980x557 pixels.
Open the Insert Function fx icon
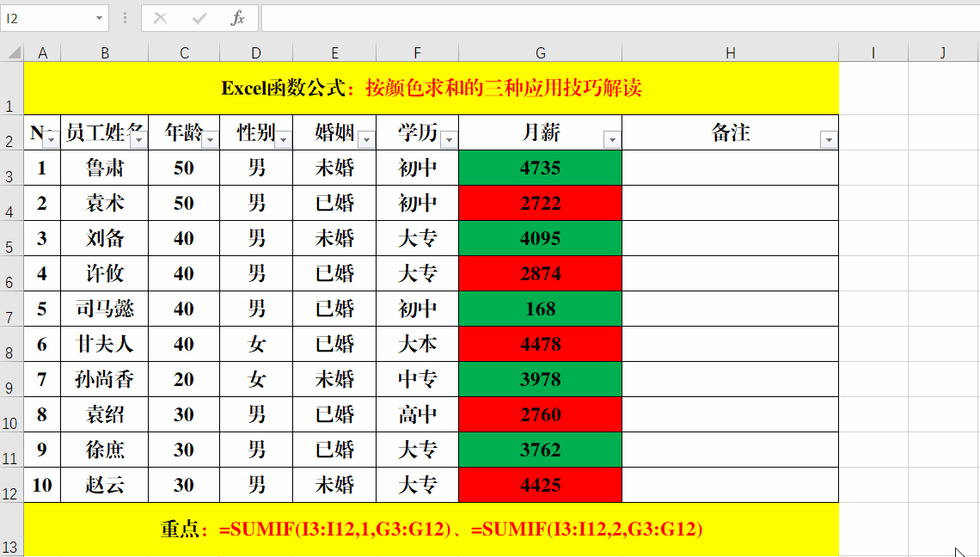click(237, 18)
